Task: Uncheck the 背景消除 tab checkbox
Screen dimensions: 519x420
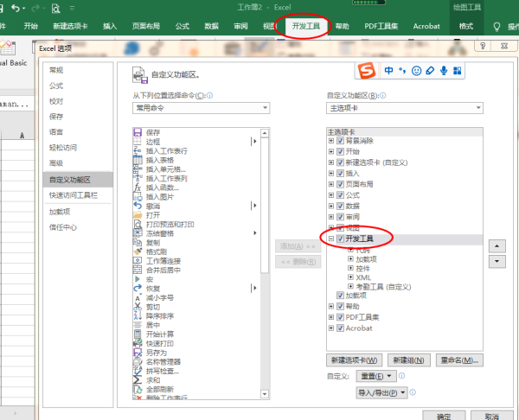Action: click(340, 141)
